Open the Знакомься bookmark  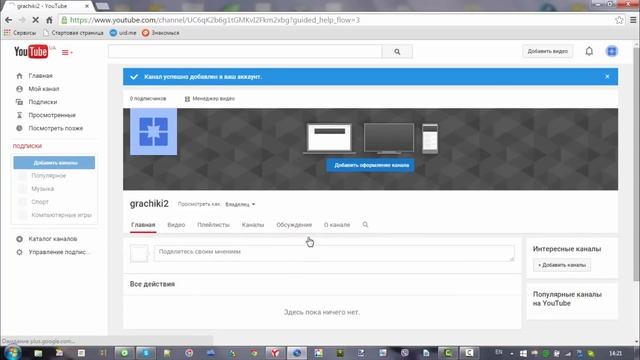pyautogui.click(x=160, y=33)
